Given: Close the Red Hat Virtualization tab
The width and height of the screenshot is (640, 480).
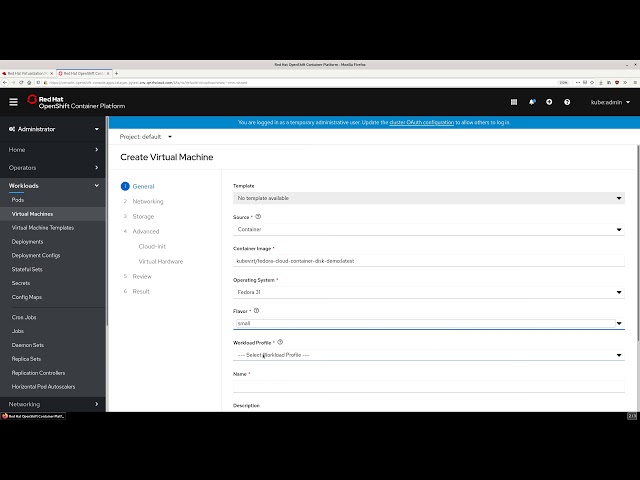Looking at the screenshot, I should (51, 73).
